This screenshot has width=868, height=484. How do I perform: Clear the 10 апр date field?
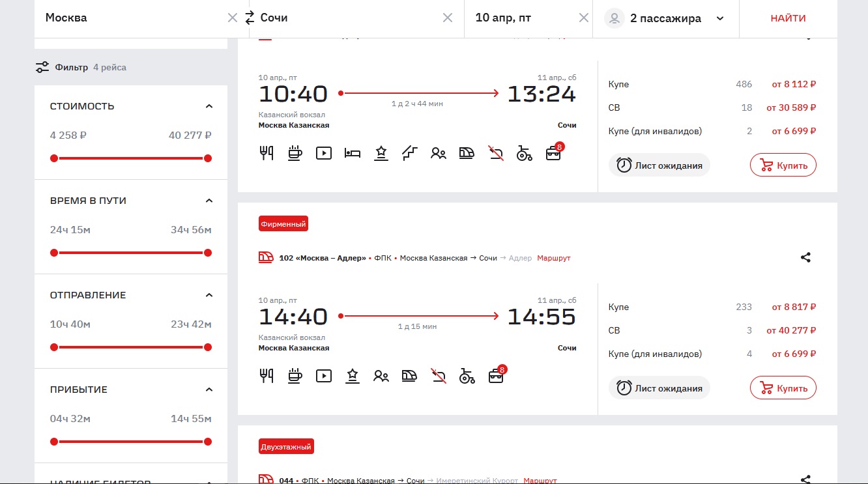tap(584, 18)
